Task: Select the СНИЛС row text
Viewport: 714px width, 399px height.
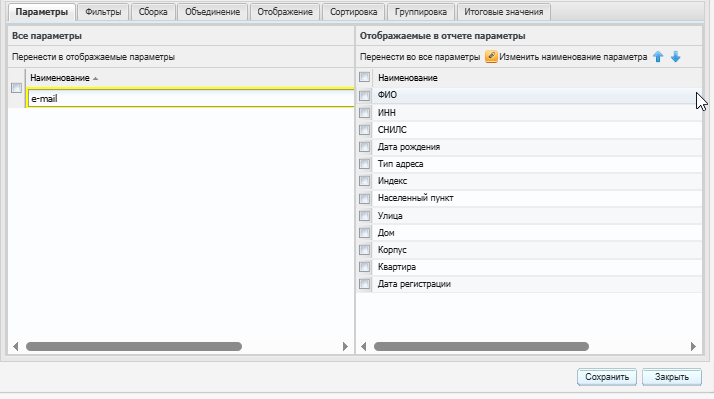Action: tap(392, 130)
